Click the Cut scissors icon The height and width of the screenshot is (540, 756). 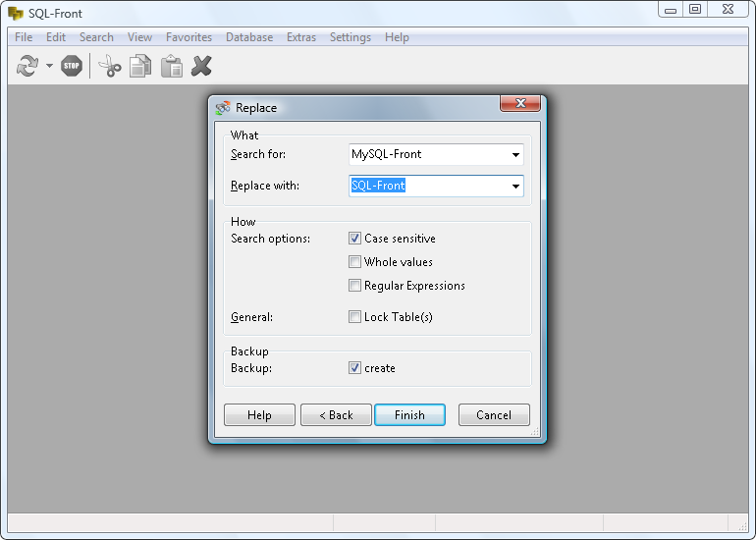tap(109, 66)
